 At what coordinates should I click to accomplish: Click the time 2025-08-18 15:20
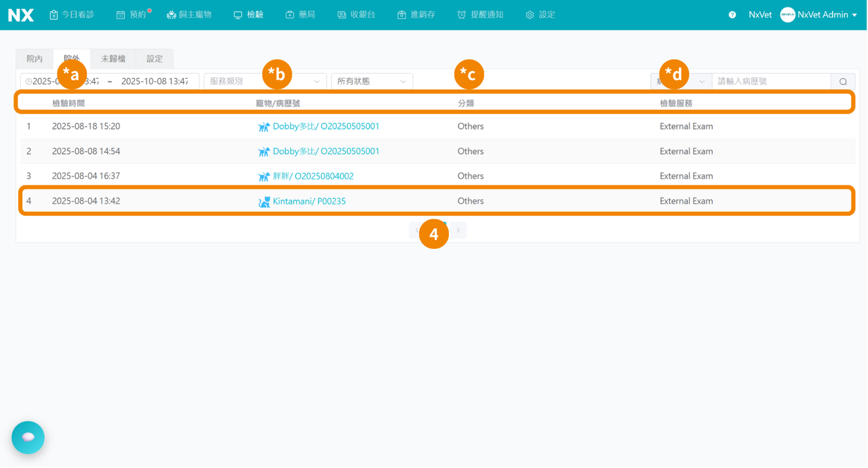coord(86,127)
